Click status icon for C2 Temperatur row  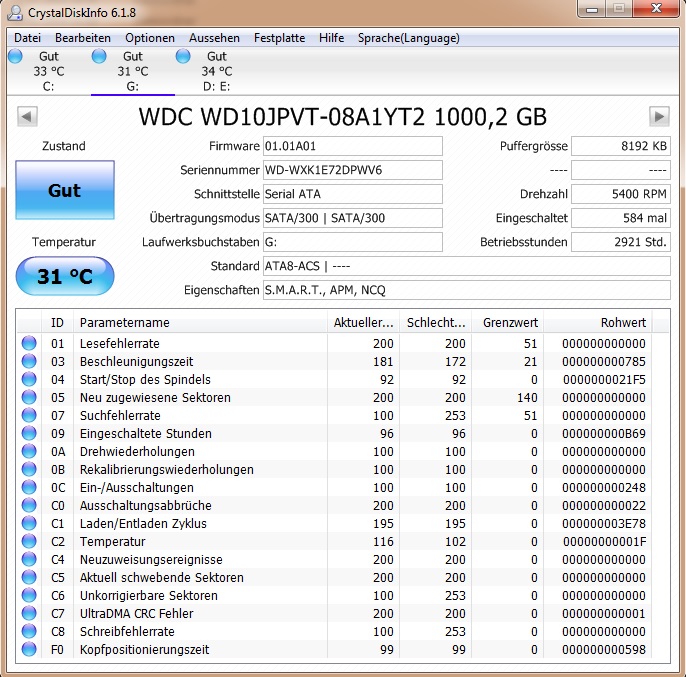coord(29,541)
